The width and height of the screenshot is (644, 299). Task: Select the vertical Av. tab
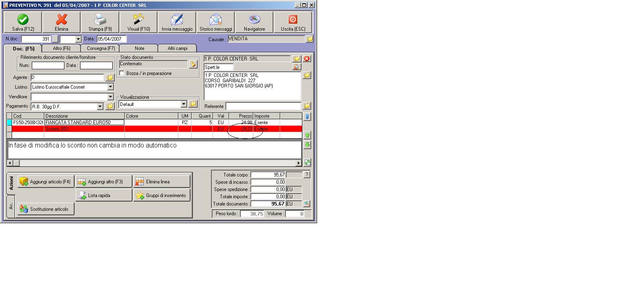click(x=11, y=206)
